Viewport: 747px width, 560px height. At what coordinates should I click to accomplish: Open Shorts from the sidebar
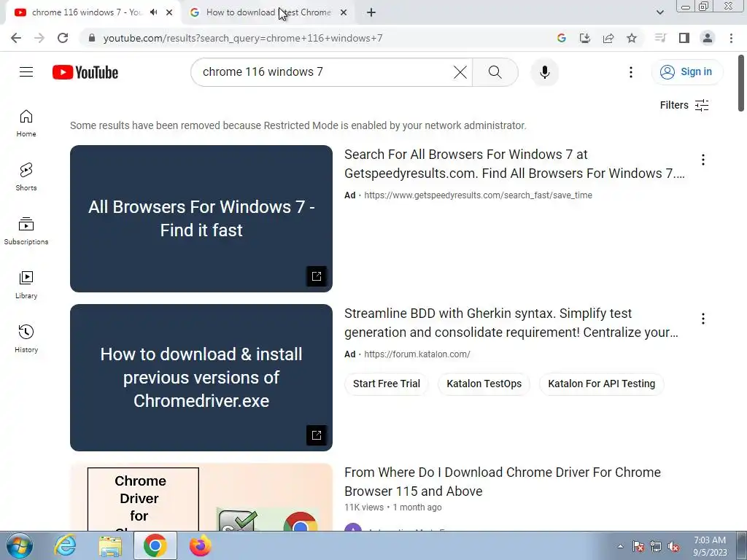pos(26,177)
